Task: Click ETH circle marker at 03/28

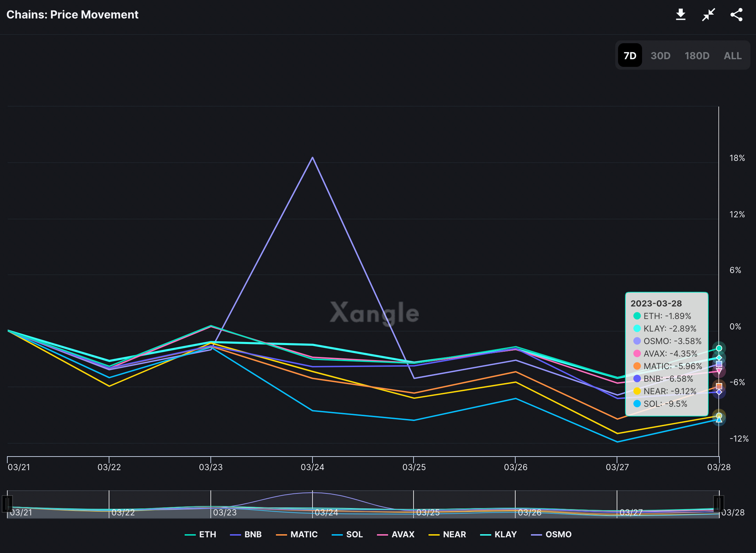Action: point(719,348)
